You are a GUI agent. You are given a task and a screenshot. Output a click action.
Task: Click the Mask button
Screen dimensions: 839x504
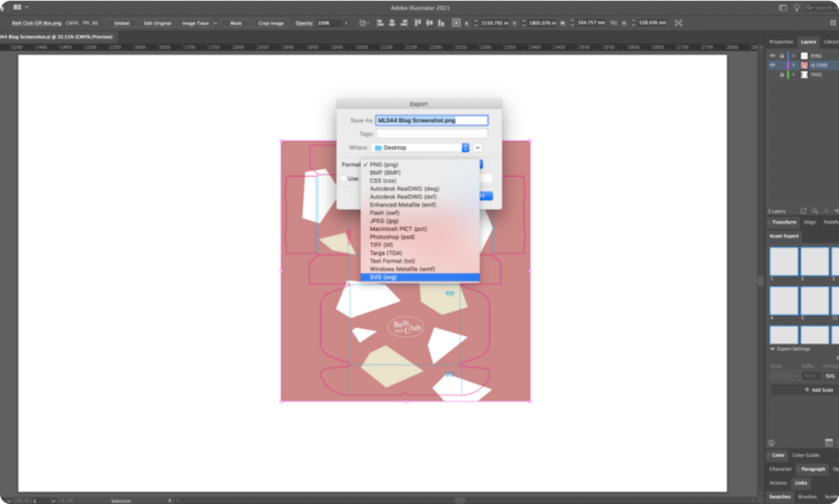[x=236, y=23]
